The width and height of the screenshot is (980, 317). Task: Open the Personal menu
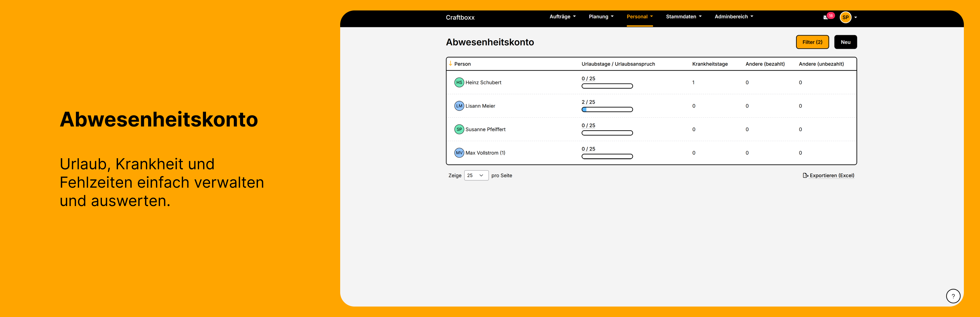click(x=639, y=17)
